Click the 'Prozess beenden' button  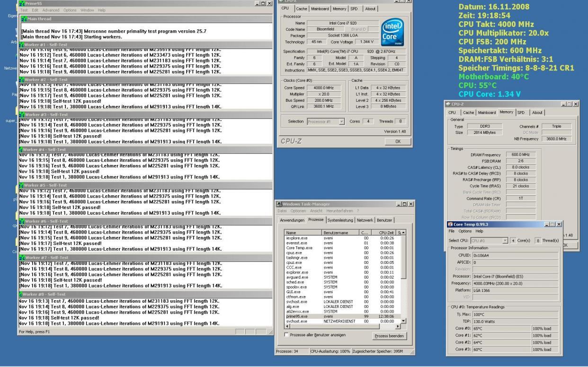click(x=389, y=336)
